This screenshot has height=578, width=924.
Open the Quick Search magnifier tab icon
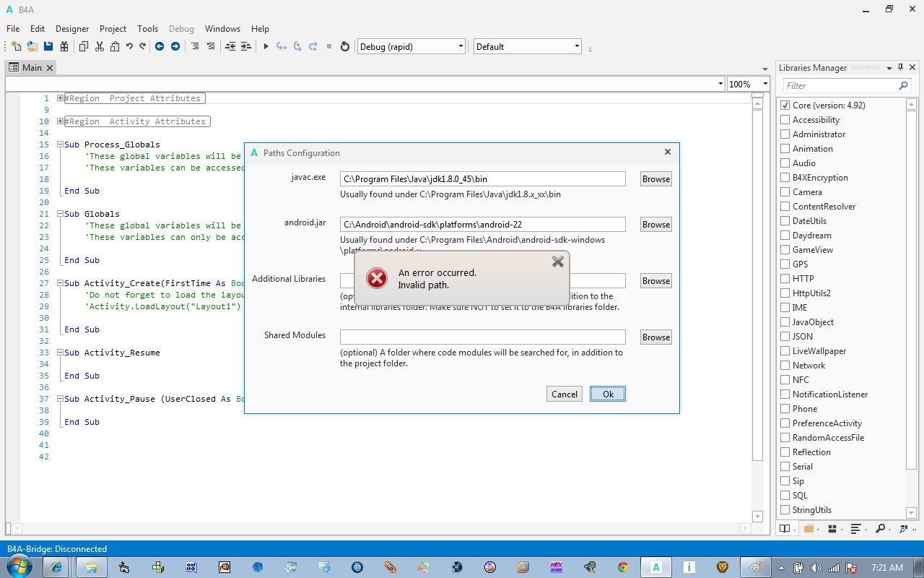(x=881, y=528)
